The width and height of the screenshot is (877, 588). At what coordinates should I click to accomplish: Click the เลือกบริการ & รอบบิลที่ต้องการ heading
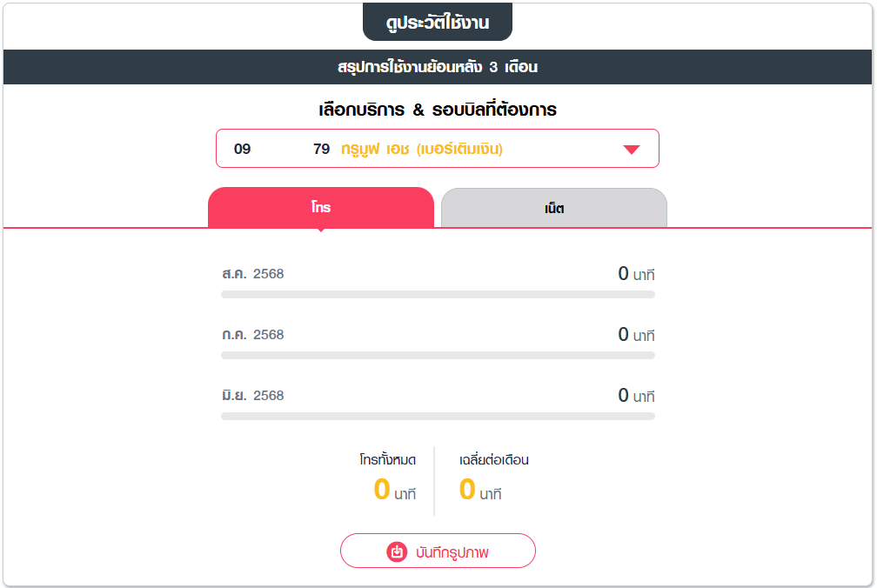[438, 110]
